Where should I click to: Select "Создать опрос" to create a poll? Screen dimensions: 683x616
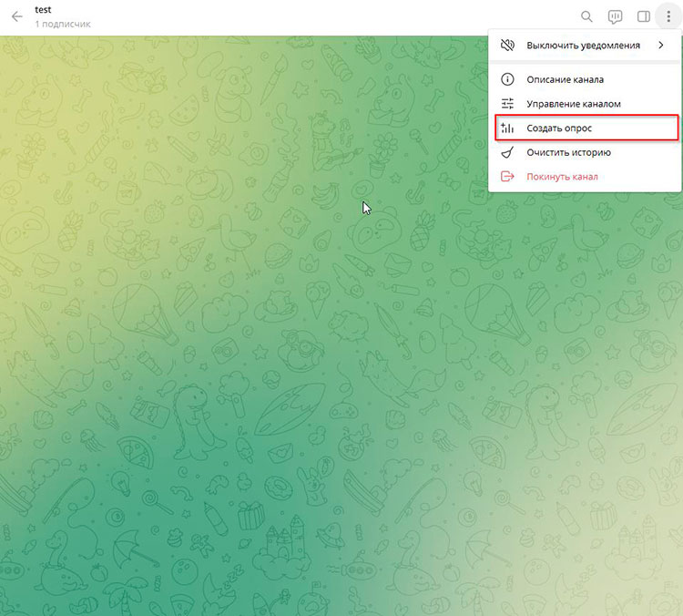click(x=559, y=128)
